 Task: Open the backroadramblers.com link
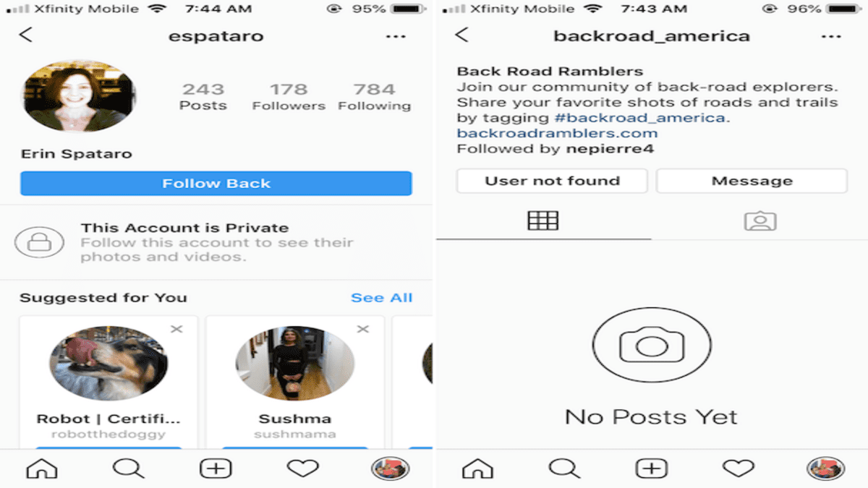[x=557, y=134]
